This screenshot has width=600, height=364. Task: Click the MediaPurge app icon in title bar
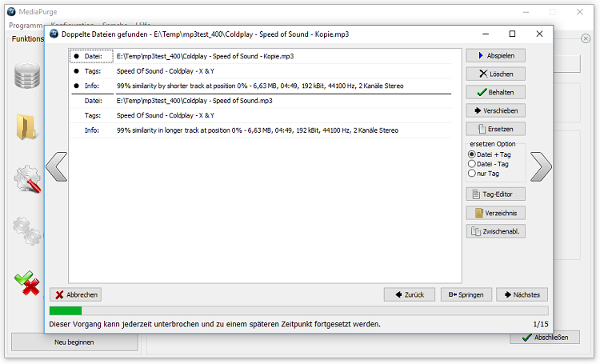click(11, 11)
